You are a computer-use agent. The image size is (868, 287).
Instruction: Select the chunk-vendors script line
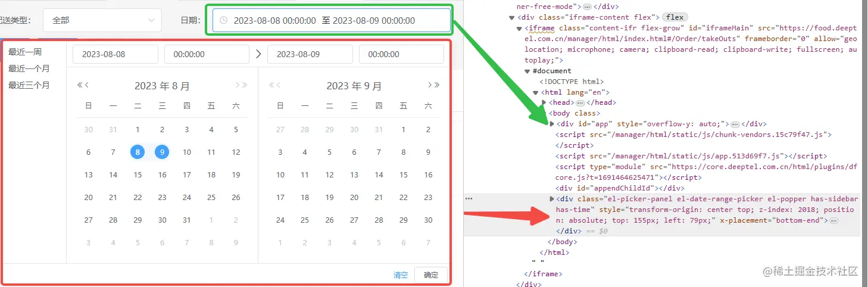point(694,135)
